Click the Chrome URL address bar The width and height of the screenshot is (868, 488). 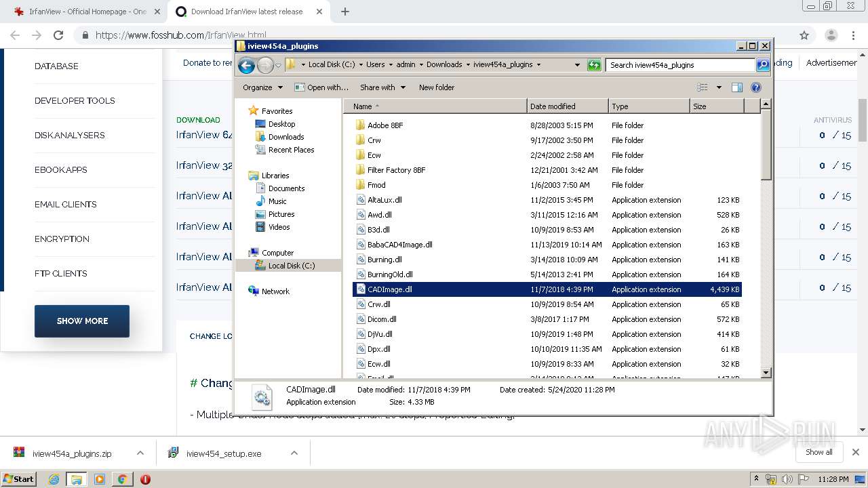tap(434, 35)
